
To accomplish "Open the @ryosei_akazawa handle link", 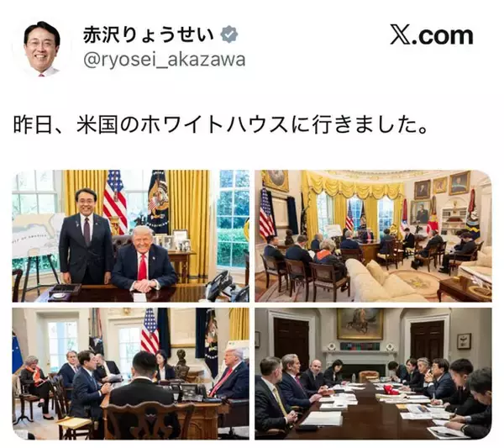I will pyautogui.click(x=165, y=60).
